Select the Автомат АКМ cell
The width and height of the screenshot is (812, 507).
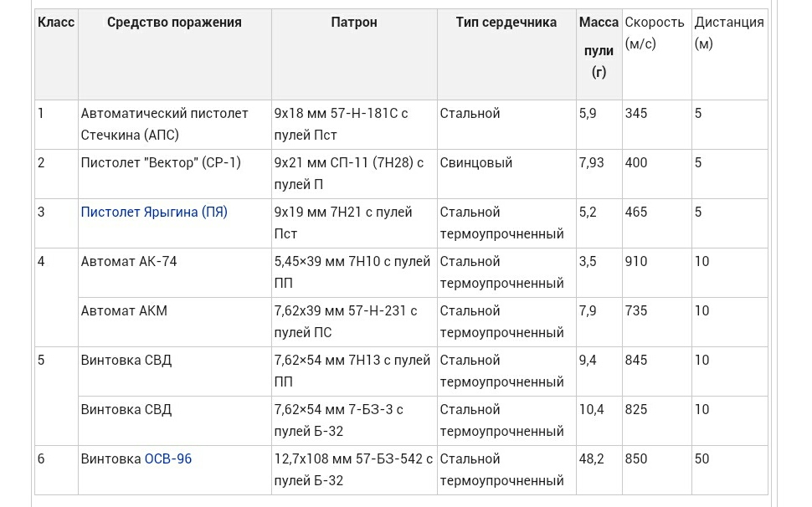(124, 311)
